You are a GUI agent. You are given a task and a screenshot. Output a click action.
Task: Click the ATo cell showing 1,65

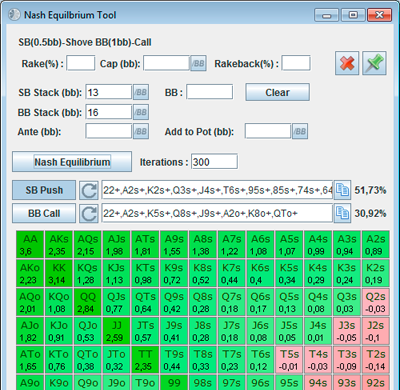30,360
